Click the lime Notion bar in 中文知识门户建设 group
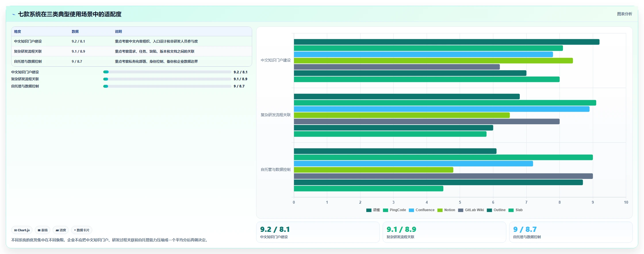644x254 pixels. [433, 61]
